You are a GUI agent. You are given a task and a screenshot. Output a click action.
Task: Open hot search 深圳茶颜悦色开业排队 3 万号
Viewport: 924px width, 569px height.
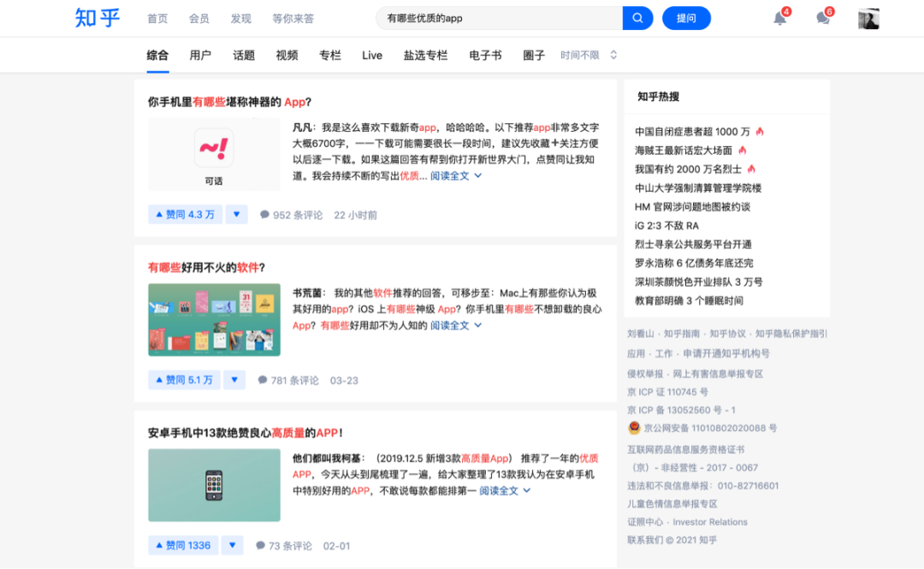click(x=698, y=282)
